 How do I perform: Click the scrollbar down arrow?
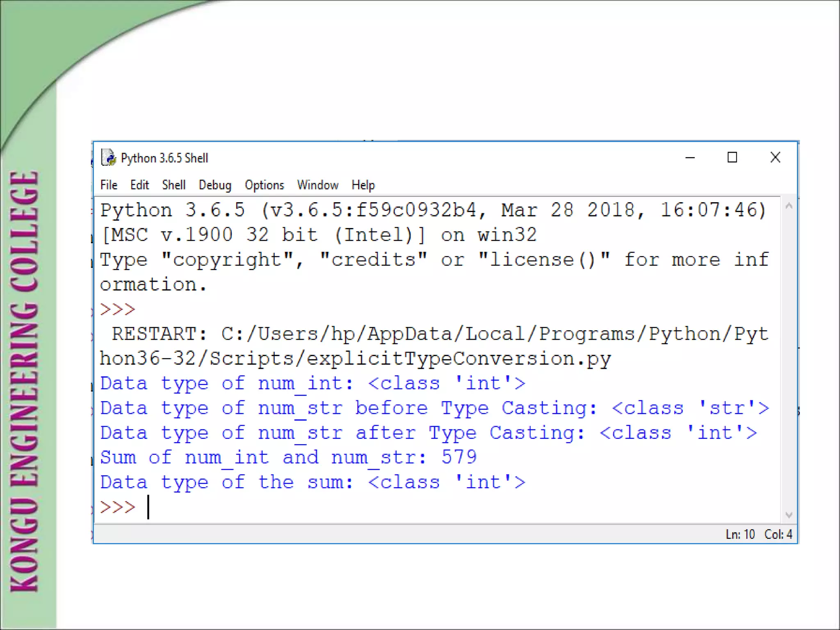788,515
